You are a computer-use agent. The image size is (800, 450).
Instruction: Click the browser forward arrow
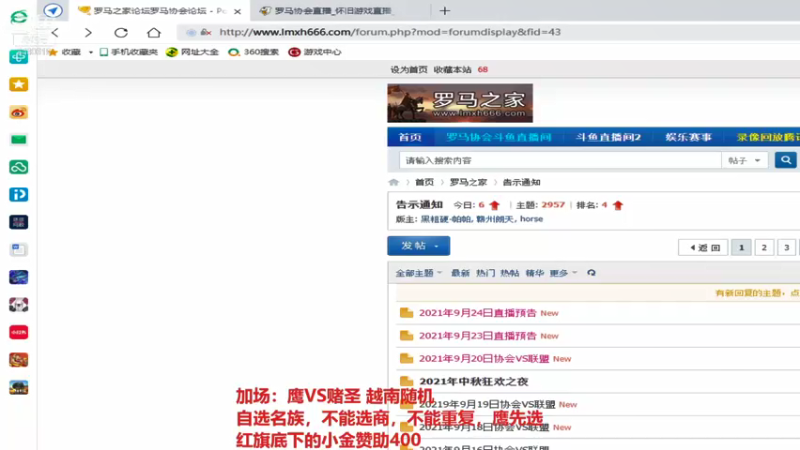tap(88, 33)
